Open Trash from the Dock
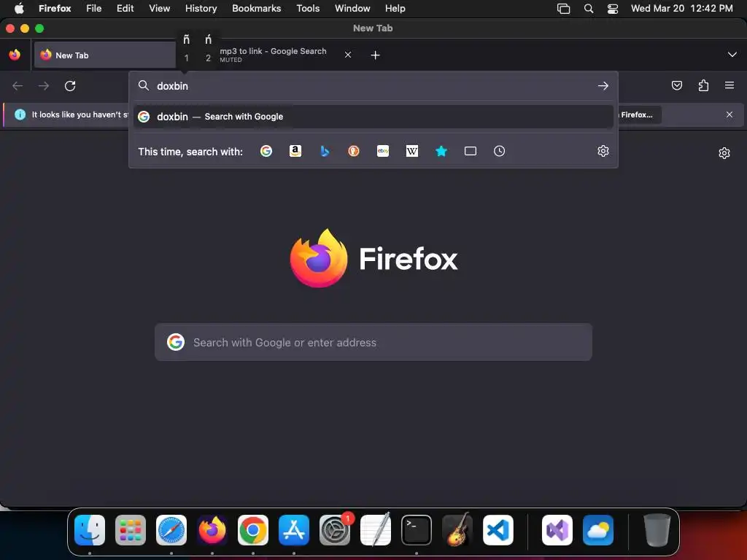This screenshot has width=747, height=560. (x=657, y=530)
